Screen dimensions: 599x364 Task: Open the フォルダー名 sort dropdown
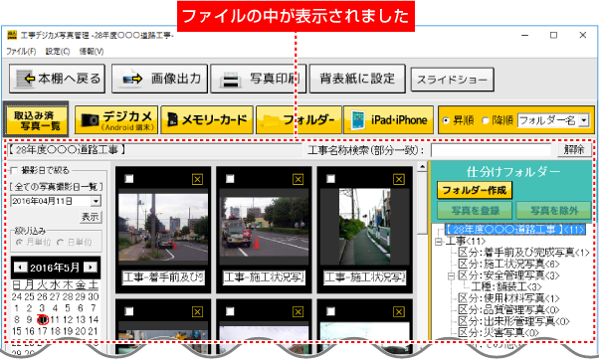(584, 120)
